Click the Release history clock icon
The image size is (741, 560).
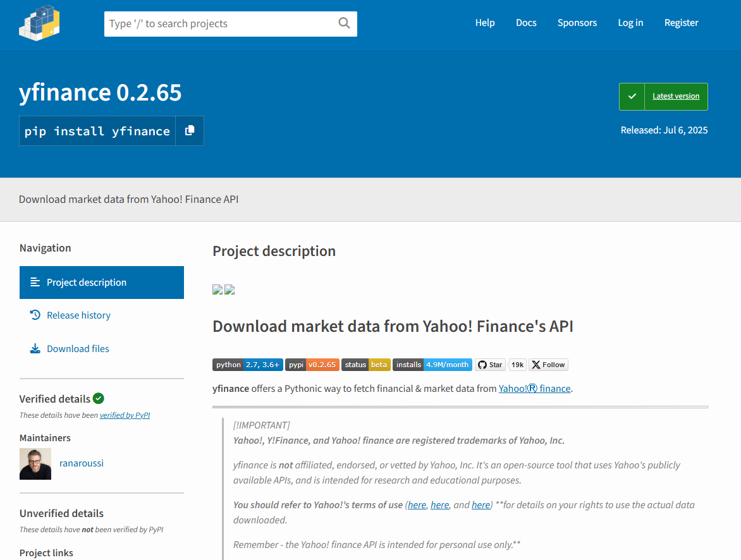35,315
